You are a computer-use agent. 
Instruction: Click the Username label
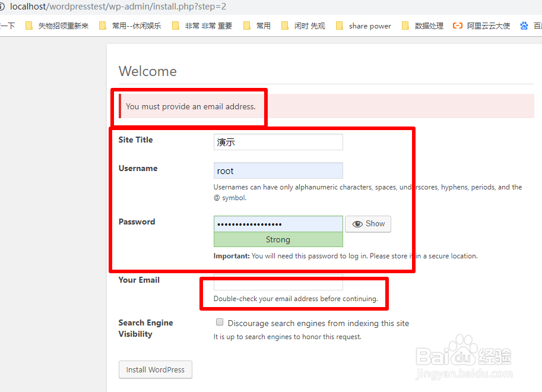coord(138,169)
